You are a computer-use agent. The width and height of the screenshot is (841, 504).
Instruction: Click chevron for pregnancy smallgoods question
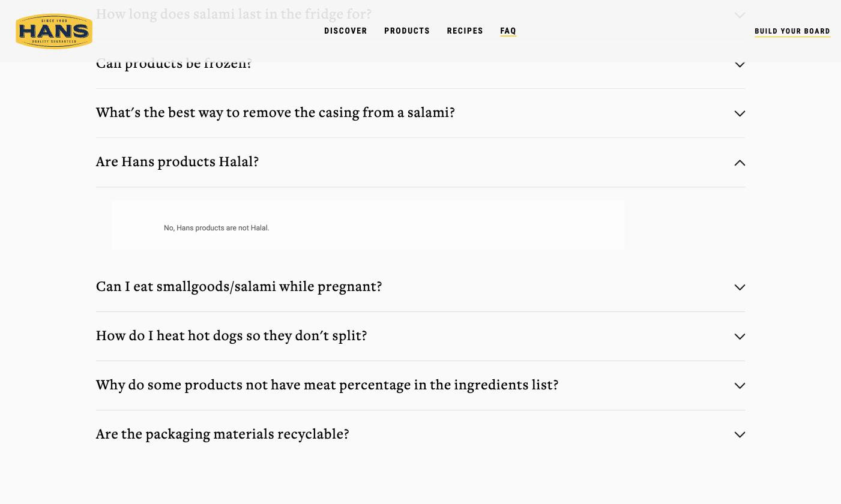pos(740,287)
